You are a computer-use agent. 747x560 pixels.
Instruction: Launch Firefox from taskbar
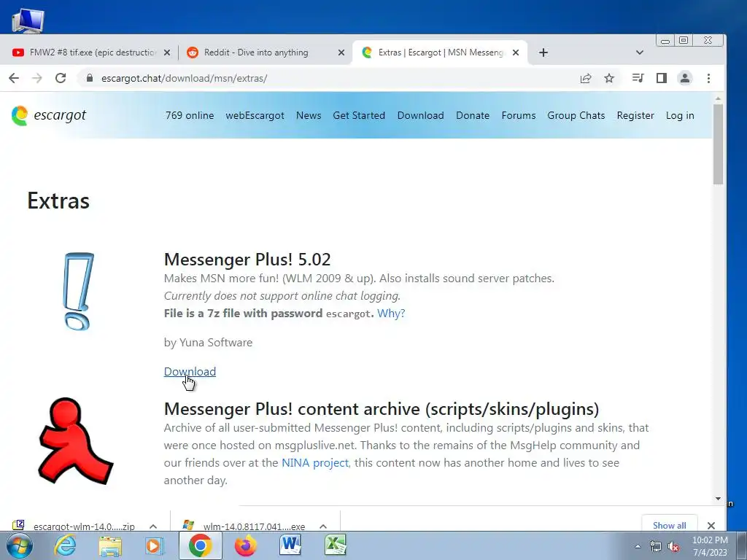(x=245, y=545)
